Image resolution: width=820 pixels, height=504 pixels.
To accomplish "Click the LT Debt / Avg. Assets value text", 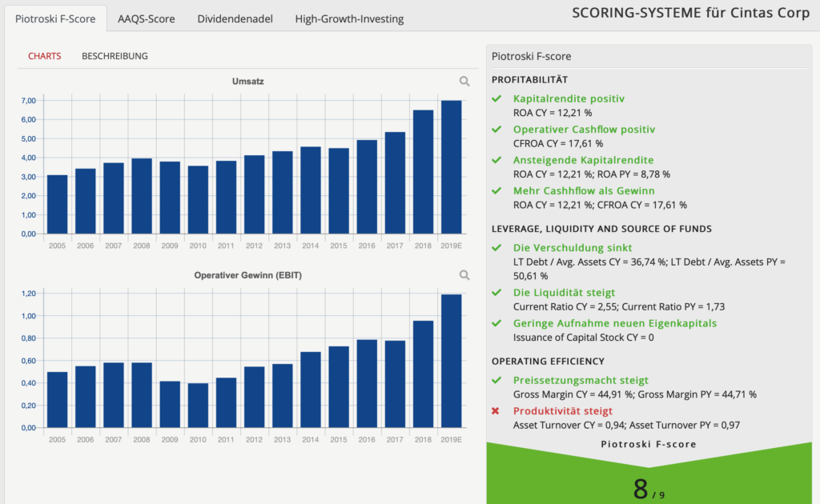I will (x=649, y=269).
